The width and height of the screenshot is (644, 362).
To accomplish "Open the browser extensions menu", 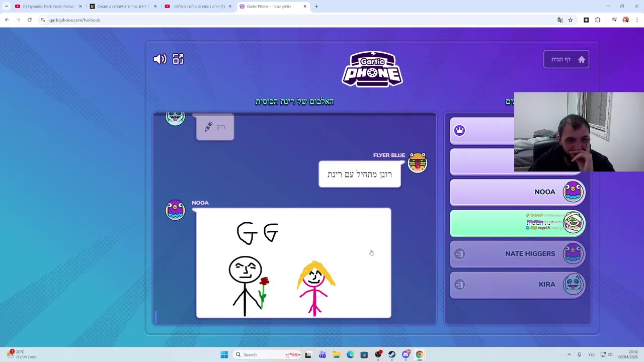I will click(x=598, y=20).
